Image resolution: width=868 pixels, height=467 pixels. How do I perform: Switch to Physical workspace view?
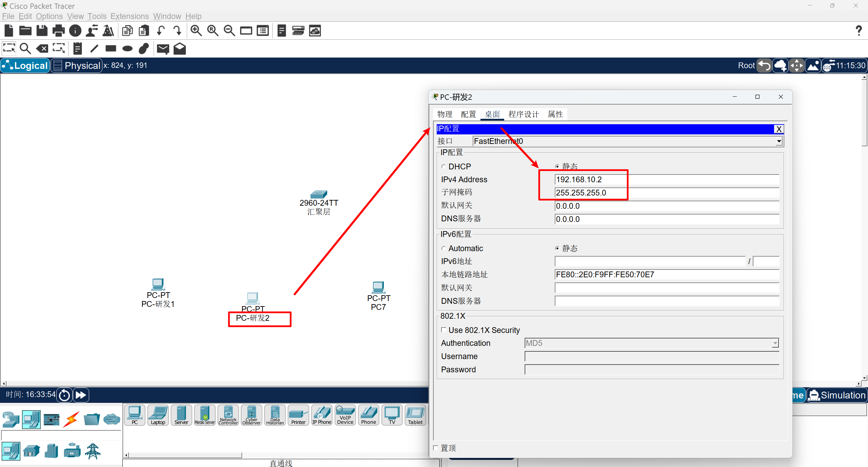click(x=77, y=66)
